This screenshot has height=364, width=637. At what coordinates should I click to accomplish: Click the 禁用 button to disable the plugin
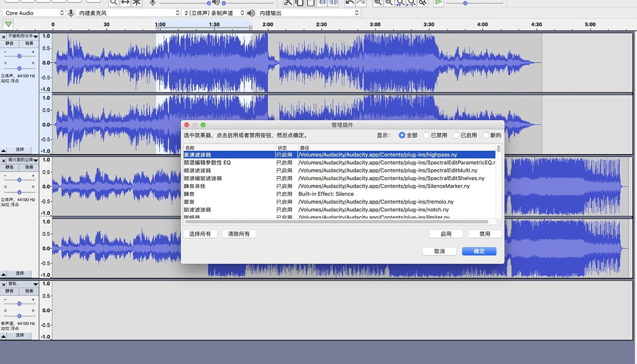pyautogui.click(x=485, y=234)
